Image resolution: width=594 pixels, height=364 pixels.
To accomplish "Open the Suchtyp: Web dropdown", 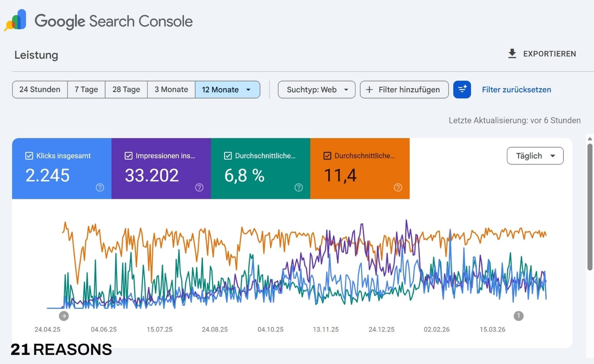I will coord(317,89).
